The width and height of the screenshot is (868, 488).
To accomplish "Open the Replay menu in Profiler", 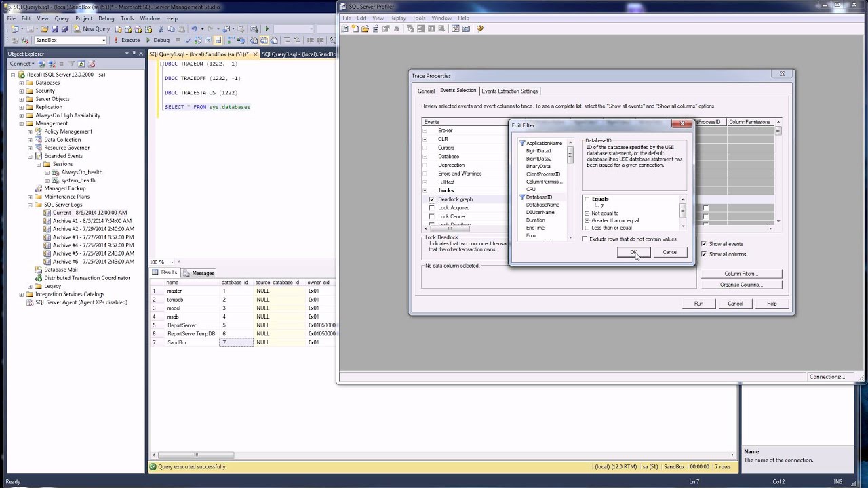I will pos(398,18).
